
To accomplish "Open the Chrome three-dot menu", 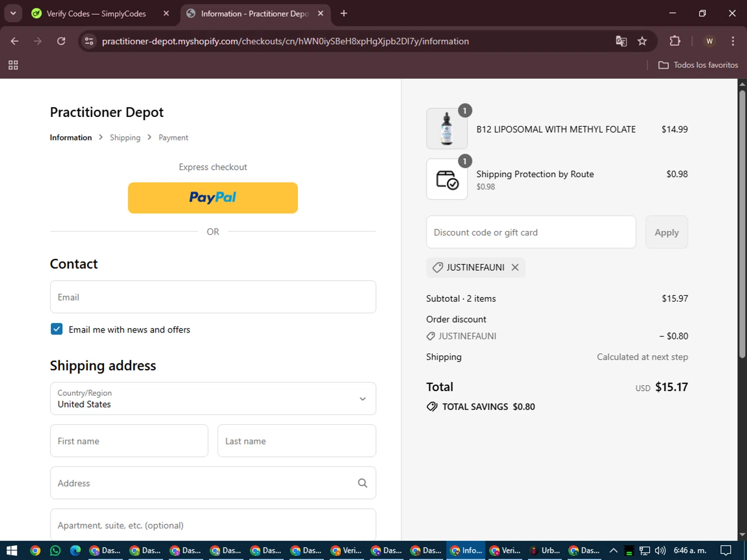I will click(733, 41).
